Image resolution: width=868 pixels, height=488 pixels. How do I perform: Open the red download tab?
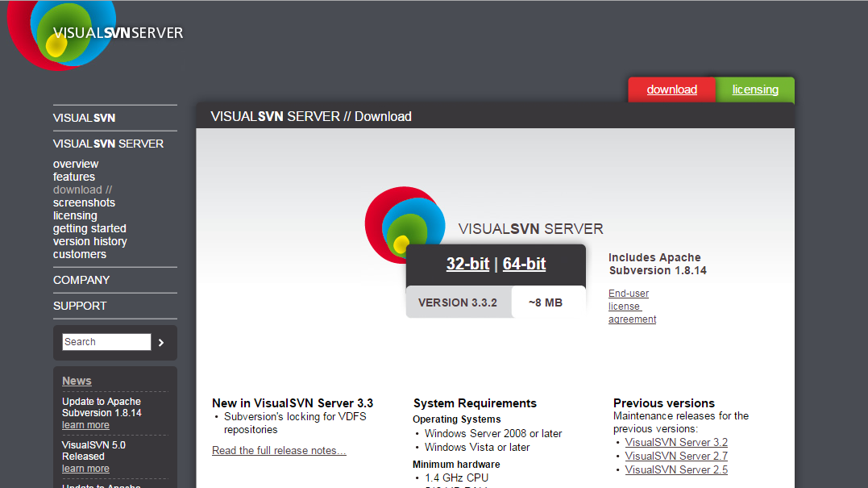671,90
